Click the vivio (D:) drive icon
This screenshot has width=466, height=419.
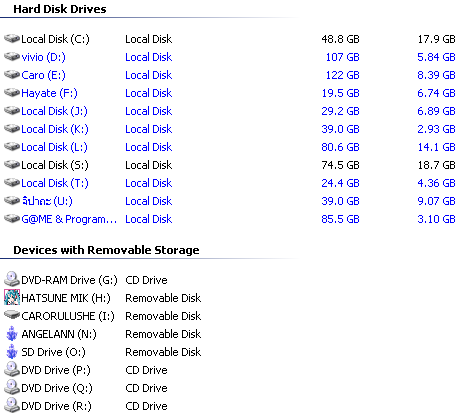coord(12,57)
